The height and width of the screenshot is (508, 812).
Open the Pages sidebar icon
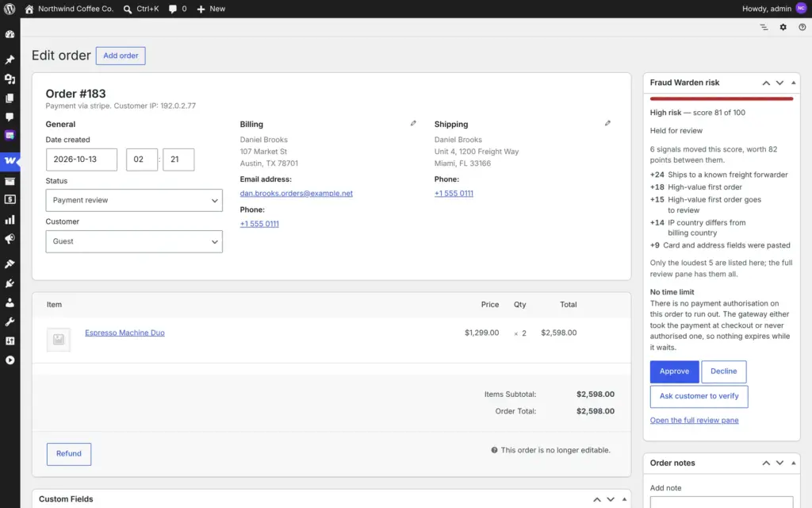[x=10, y=98]
